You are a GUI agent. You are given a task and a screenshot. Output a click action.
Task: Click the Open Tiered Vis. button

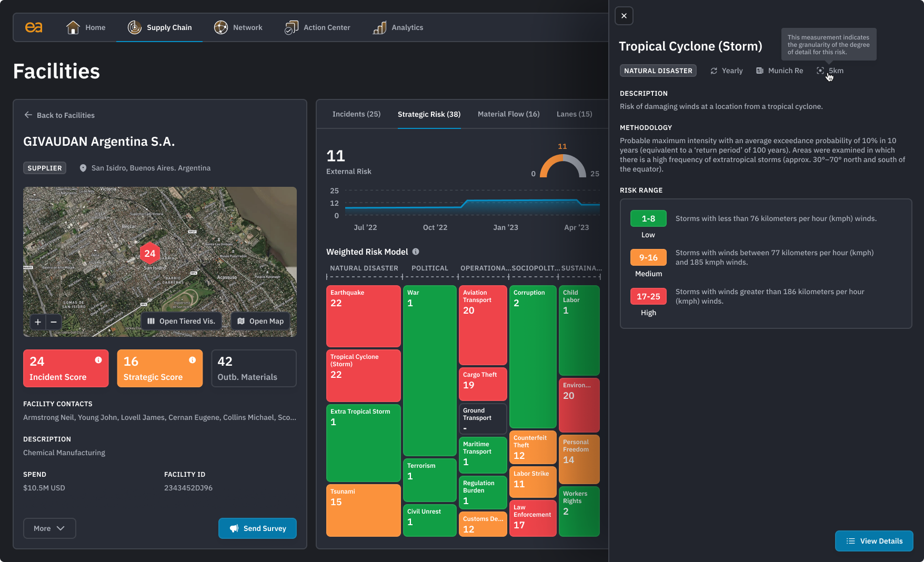click(x=182, y=321)
